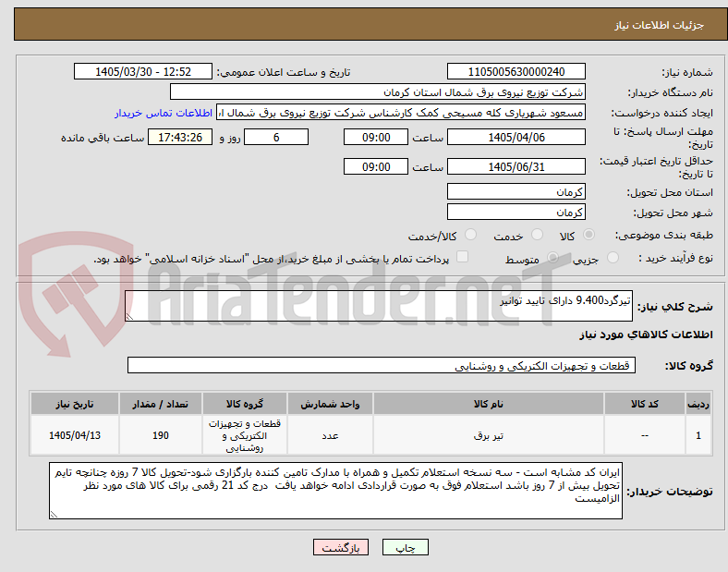Click the اطلاعات کالاهای مورد نیاز heading
Viewport: 728px width, 572px height.
click(x=646, y=335)
